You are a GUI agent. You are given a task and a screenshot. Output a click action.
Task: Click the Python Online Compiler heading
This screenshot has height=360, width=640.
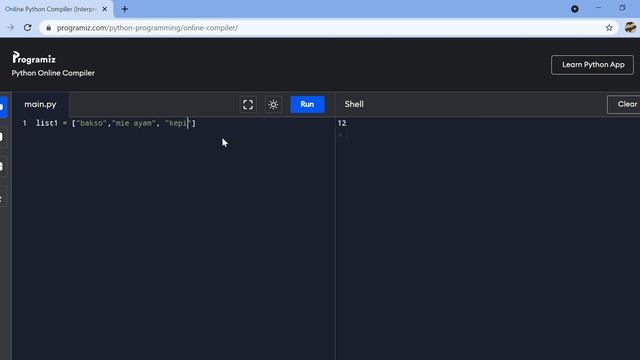(x=53, y=73)
